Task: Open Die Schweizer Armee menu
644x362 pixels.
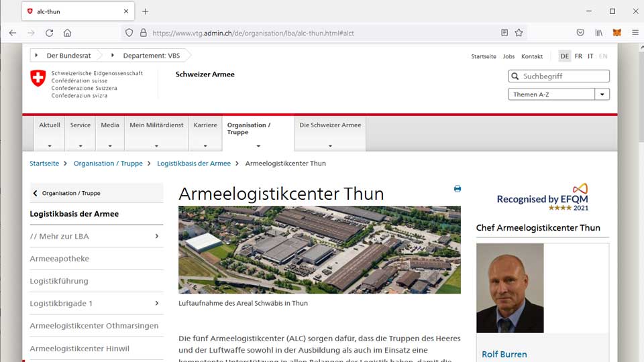Action: [x=330, y=133]
